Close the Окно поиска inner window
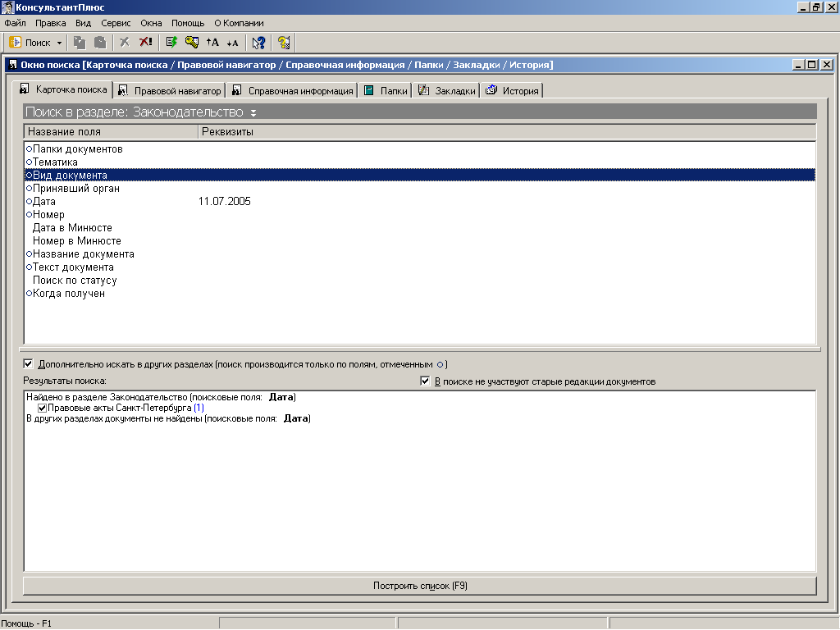This screenshot has width=840, height=630. pyautogui.click(x=827, y=65)
